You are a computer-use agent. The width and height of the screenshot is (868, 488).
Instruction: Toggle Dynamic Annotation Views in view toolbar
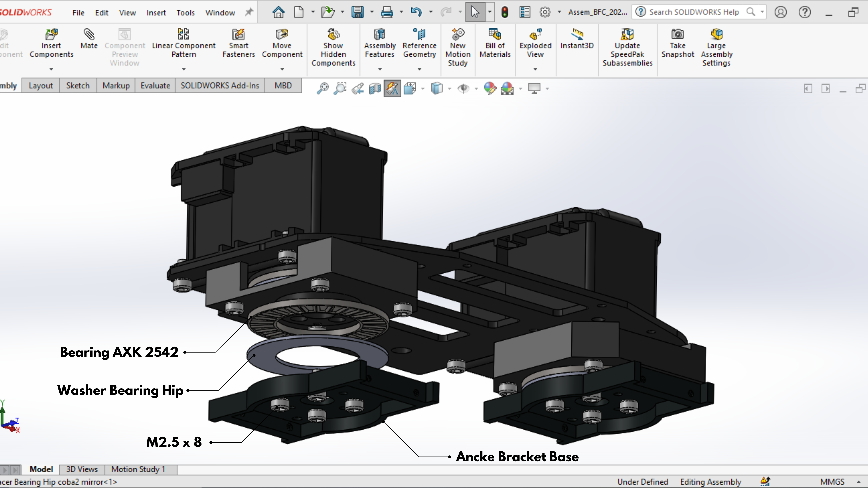pyautogui.click(x=392, y=89)
